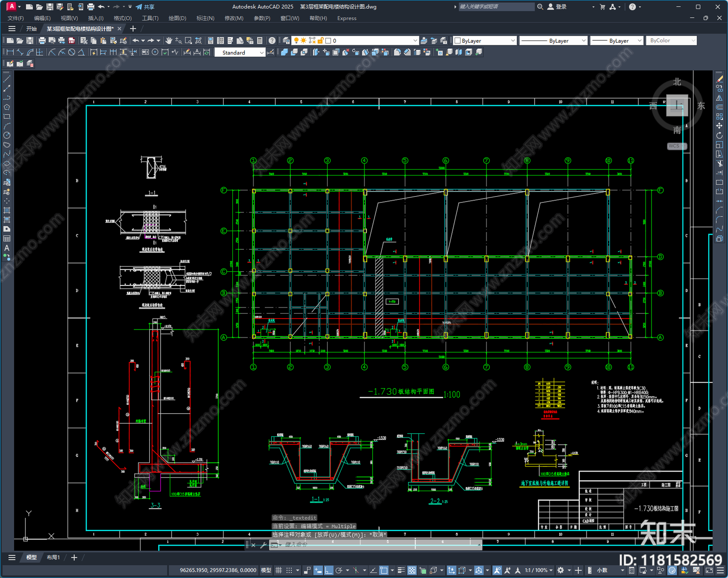
Task: Open the 绘图(D) menu
Action: 177,18
